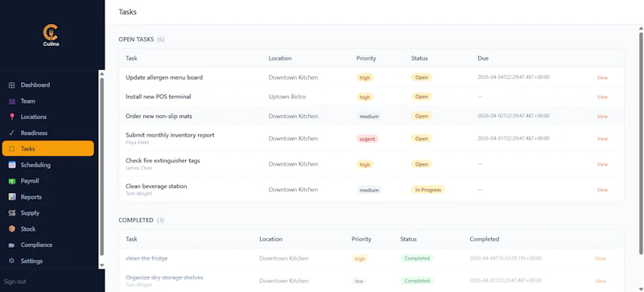Image resolution: width=644 pixels, height=292 pixels.
Task: View the Install new POS terminal task
Action: [x=602, y=97]
